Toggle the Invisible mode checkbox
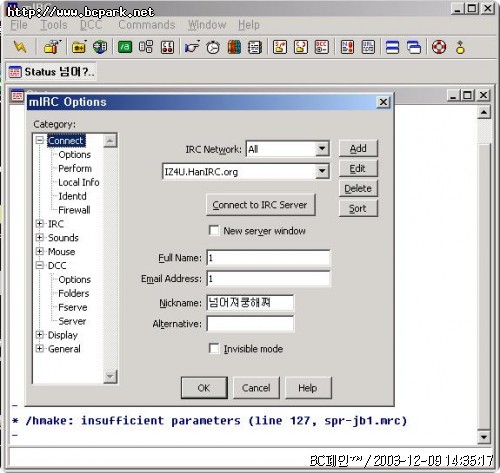The width and height of the screenshot is (500, 473). (214, 349)
